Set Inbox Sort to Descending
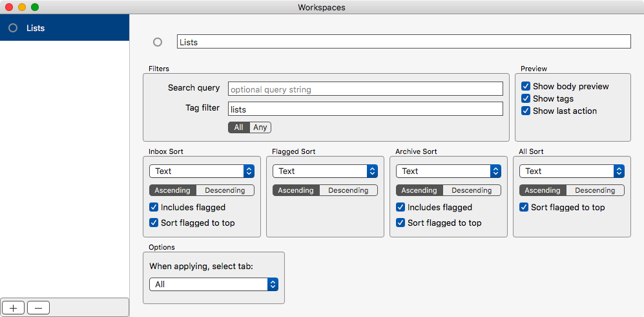Image resolution: width=644 pixels, height=317 pixels. pos(225,190)
